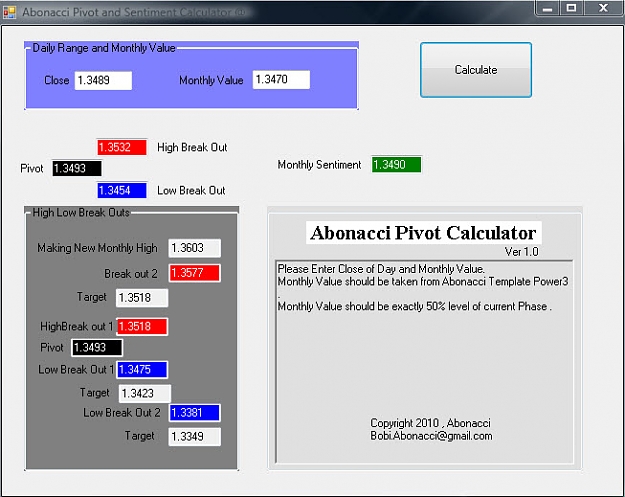Click the Monthly Sentiment label
The width and height of the screenshot is (625, 497).
(319, 165)
